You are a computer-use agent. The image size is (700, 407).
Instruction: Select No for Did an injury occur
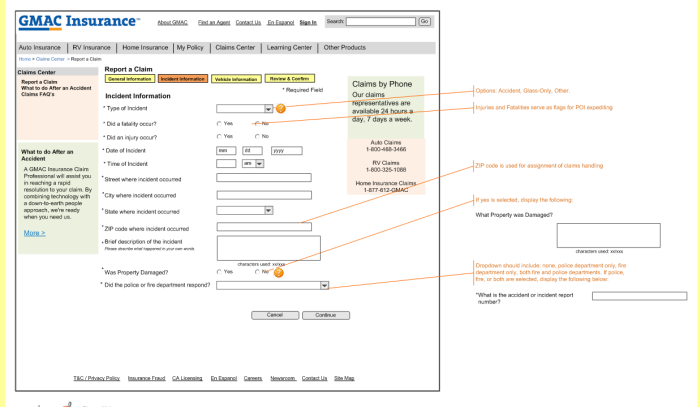257,136
